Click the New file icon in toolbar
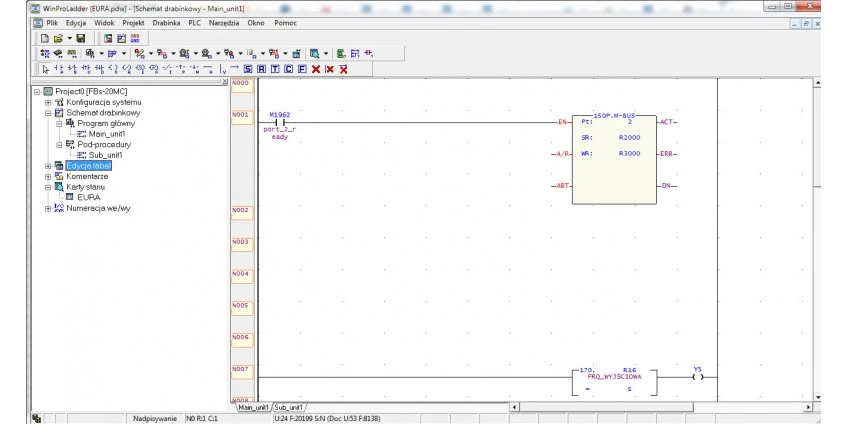Image resolution: width=848 pixels, height=424 pixels. click(x=45, y=38)
